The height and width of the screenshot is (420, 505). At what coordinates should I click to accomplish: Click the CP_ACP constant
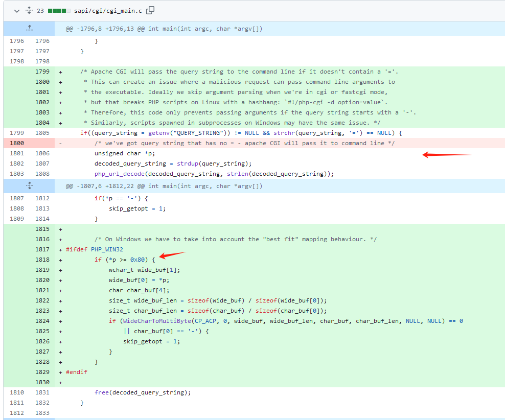pyautogui.click(x=205, y=321)
